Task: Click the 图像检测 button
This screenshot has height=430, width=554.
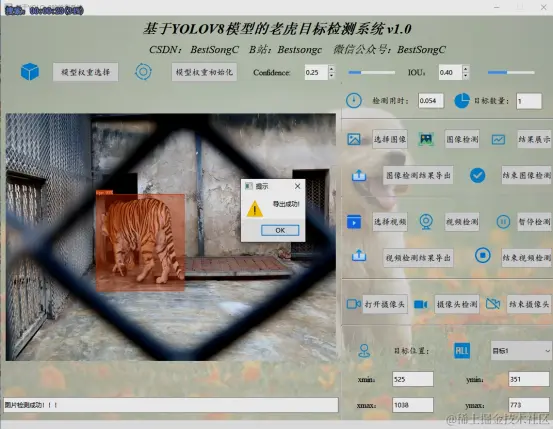Action: click(x=462, y=139)
